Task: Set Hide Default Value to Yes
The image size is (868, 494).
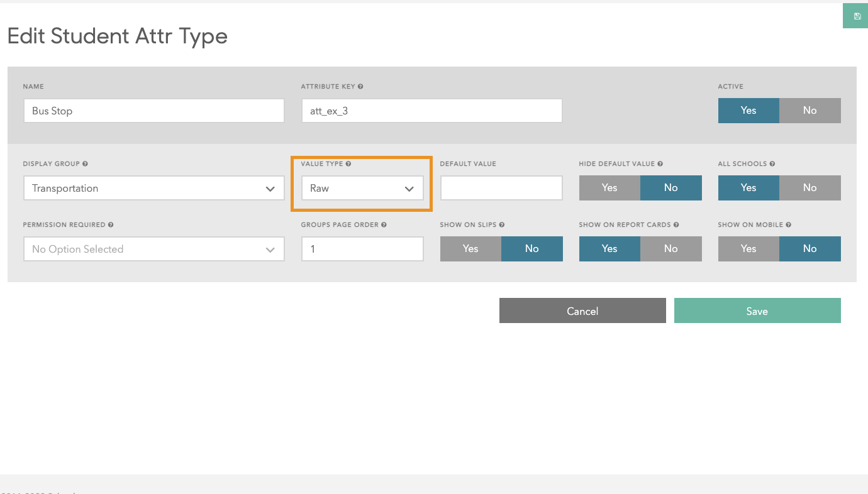Action: coord(609,188)
